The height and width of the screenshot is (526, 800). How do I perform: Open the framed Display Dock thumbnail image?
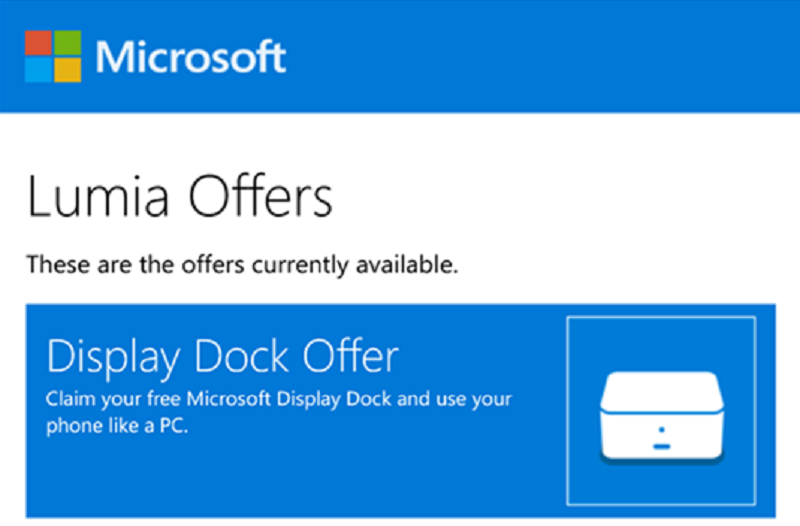click(661, 411)
